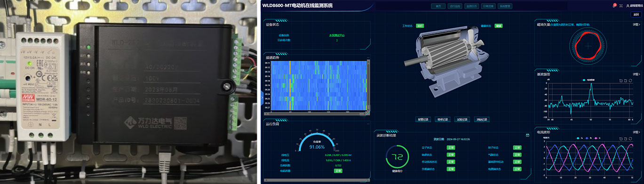Go to the 首页 navigation tab
Image resolution: width=644 pixels, height=184 pixels.
(438, 6)
